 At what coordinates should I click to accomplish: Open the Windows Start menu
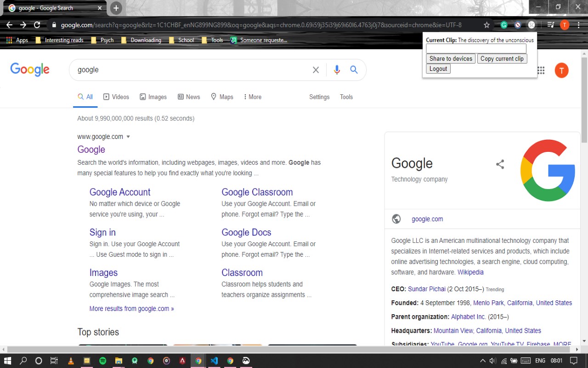tap(7, 361)
